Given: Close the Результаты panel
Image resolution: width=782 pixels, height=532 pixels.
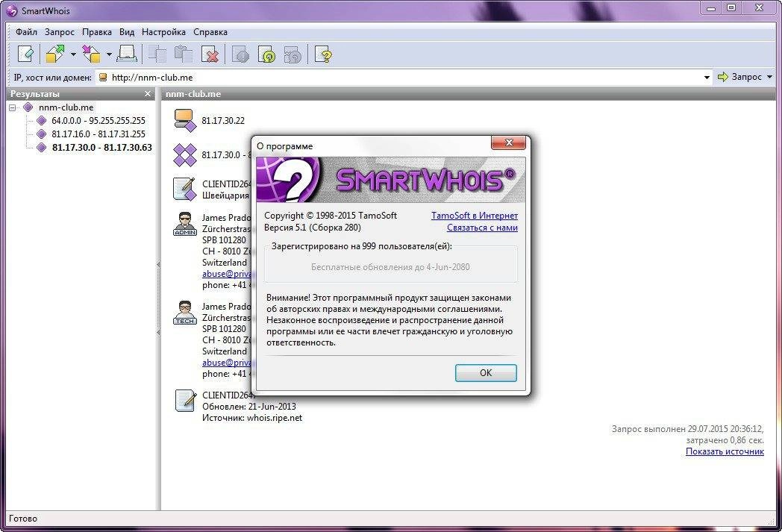Looking at the screenshot, I should point(148,94).
